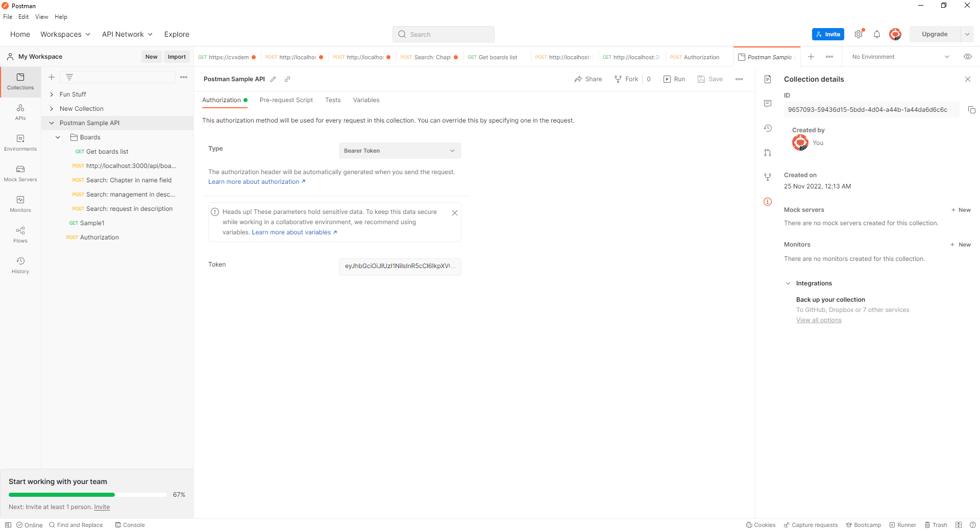
Task: Open the Console in status bar
Action: pyautogui.click(x=130, y=525)
